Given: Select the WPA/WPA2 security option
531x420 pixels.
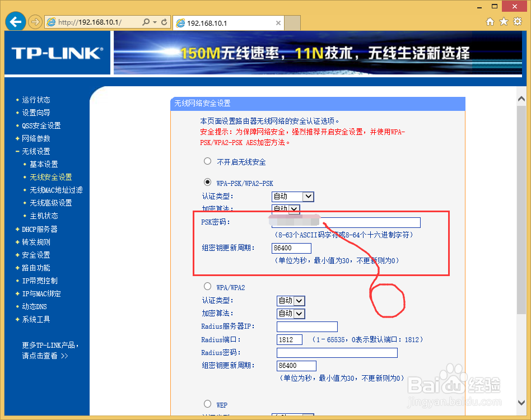Looking at the screenshot, I should (x=207, y=287).
